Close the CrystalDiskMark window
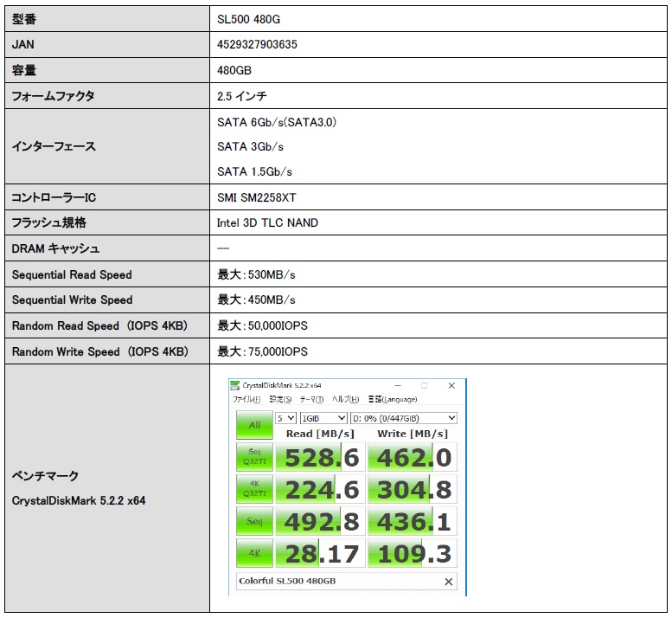Image resolution: width=672 pixels, height=618 pixels. coord(451,385)
